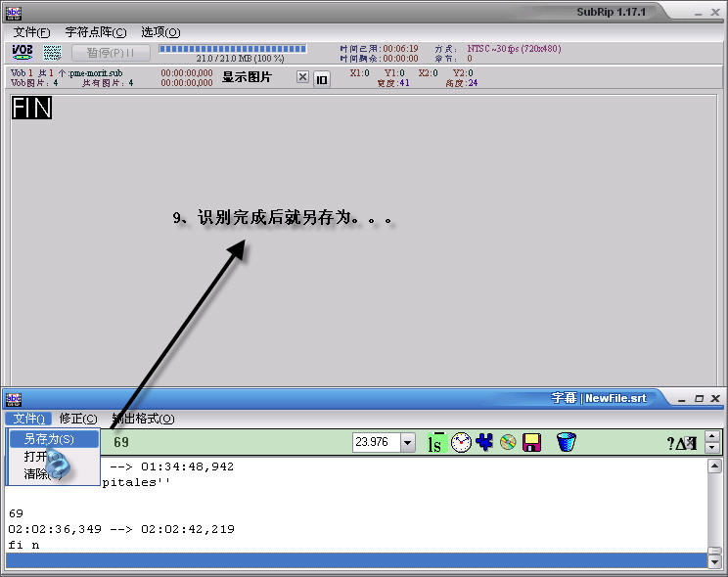
Task: Click the subtitle text scrollbar down arrow
Action: 714,561
